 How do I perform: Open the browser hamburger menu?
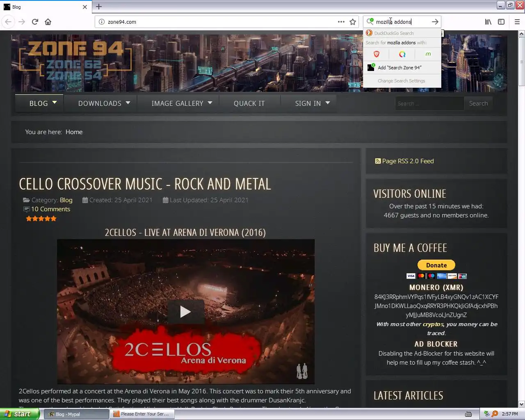517,22
